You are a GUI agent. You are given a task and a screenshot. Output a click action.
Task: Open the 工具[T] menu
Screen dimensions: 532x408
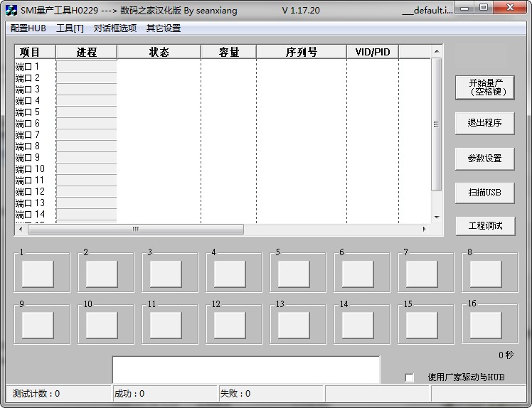coord(70,28)
